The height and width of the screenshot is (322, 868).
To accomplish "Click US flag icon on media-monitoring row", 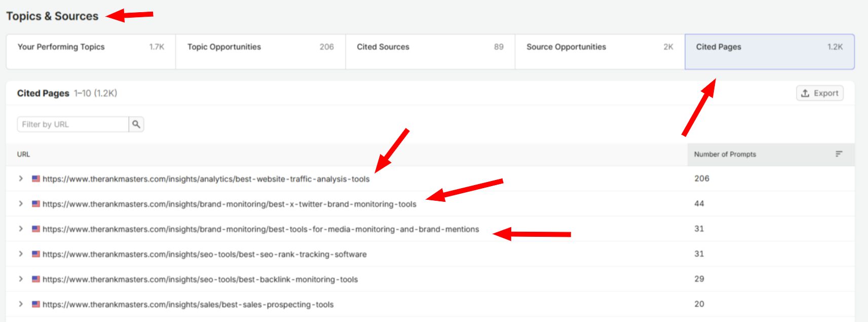I will [x=36, y=229].
